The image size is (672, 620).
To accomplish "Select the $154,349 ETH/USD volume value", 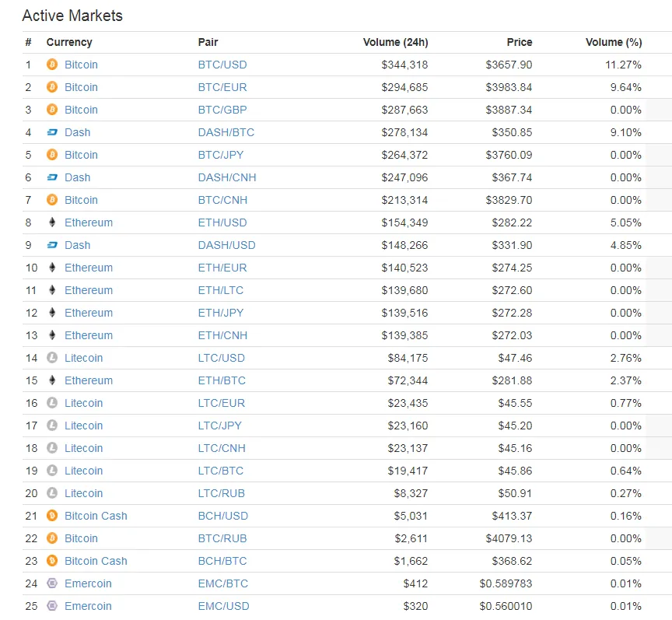I will [x=404, y=222].
